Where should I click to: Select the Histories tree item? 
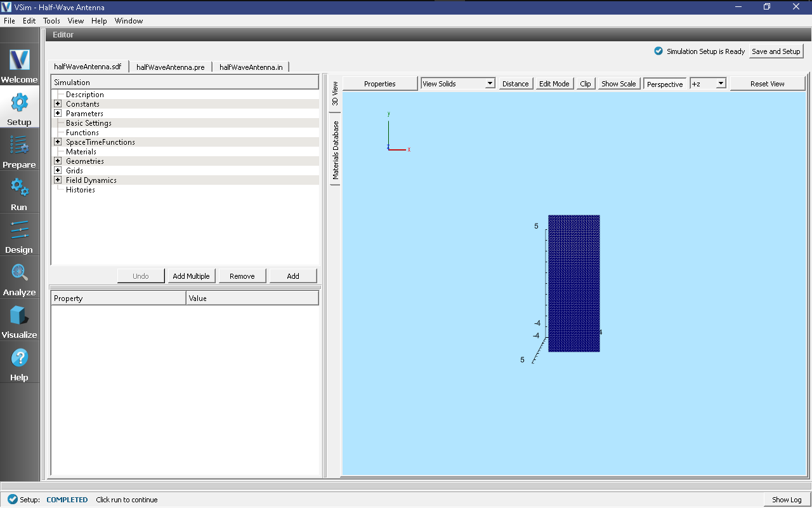81,189
